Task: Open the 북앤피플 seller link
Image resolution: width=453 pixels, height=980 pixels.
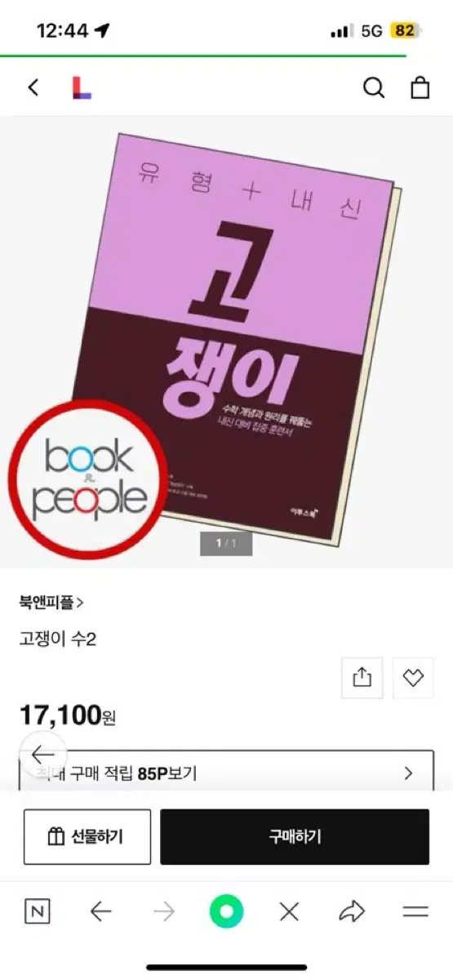Action: click(51, 603)
